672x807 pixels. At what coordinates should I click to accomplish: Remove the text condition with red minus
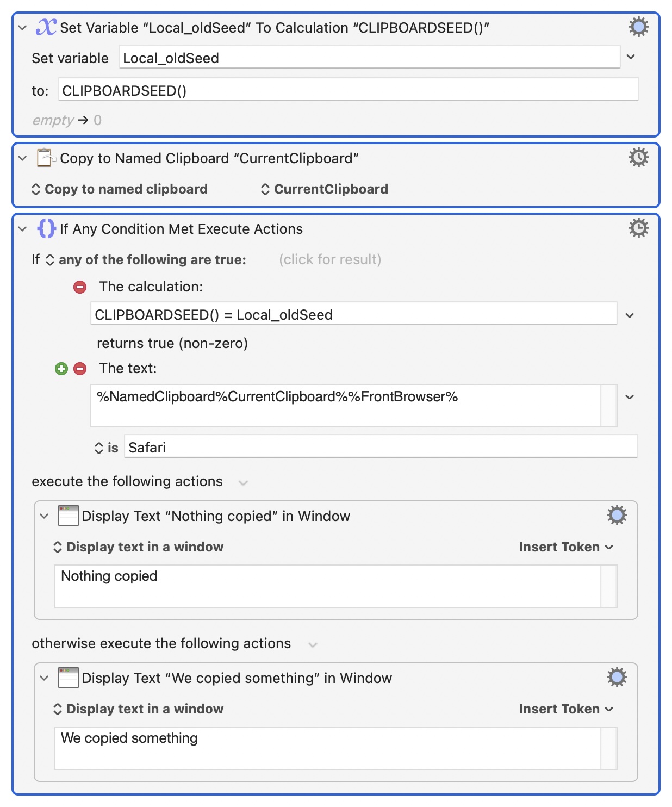pyautogui.click(x=80, y=369)
